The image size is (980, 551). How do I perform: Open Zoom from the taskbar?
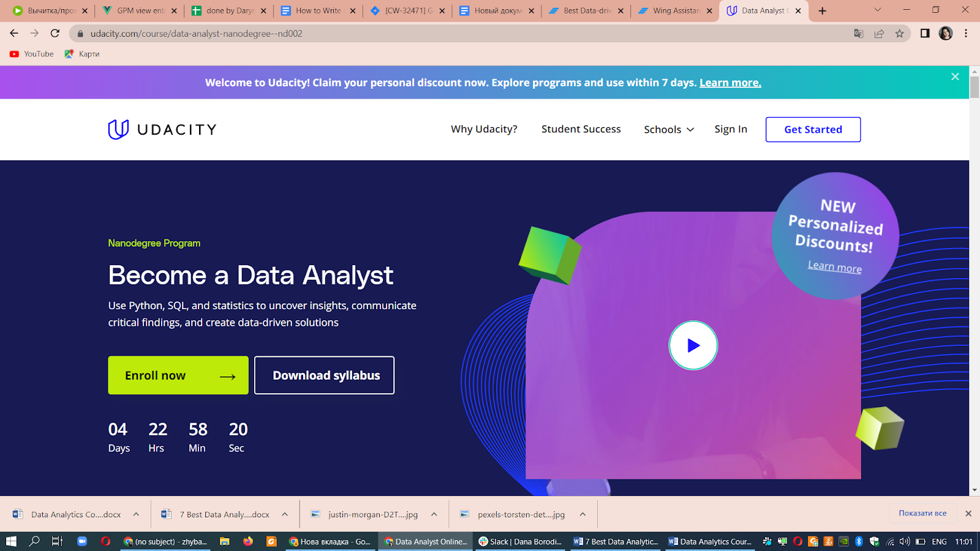click(82, 541)
